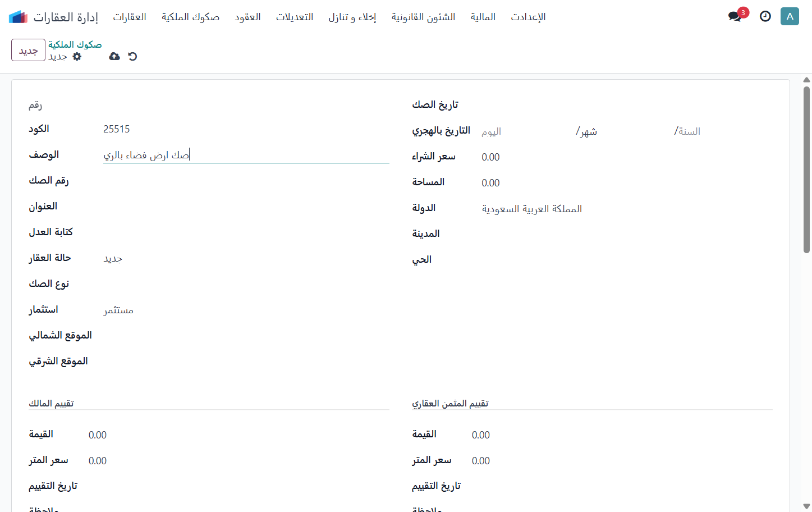Save record with cloud upload icon
Screen dimensions: 812x512
(114, 56)
